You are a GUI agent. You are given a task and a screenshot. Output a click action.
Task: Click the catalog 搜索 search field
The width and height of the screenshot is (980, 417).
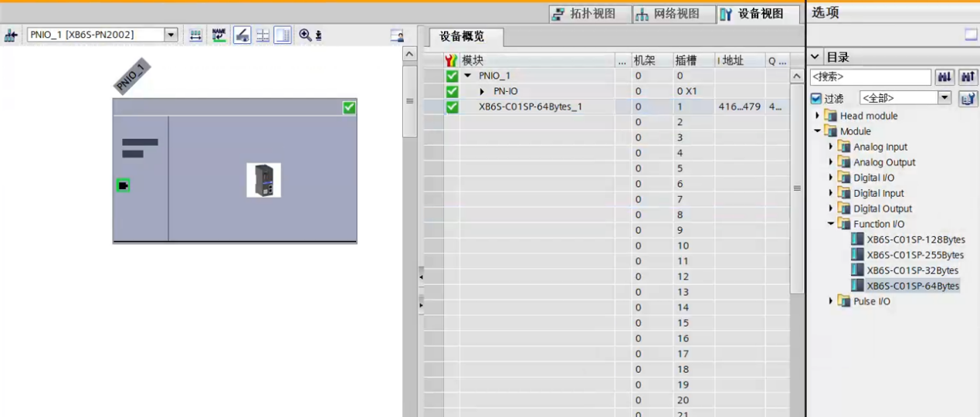[870, 77]
